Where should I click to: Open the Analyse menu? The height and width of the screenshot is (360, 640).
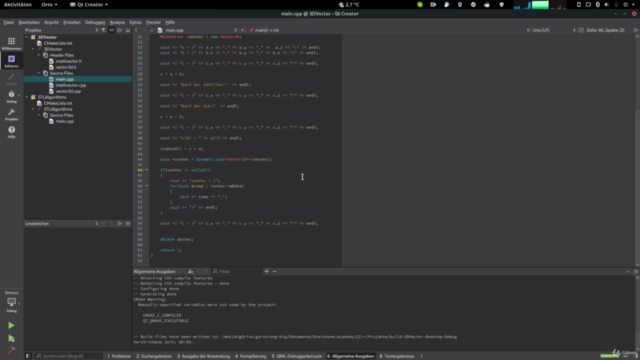(x=117, y=22)
